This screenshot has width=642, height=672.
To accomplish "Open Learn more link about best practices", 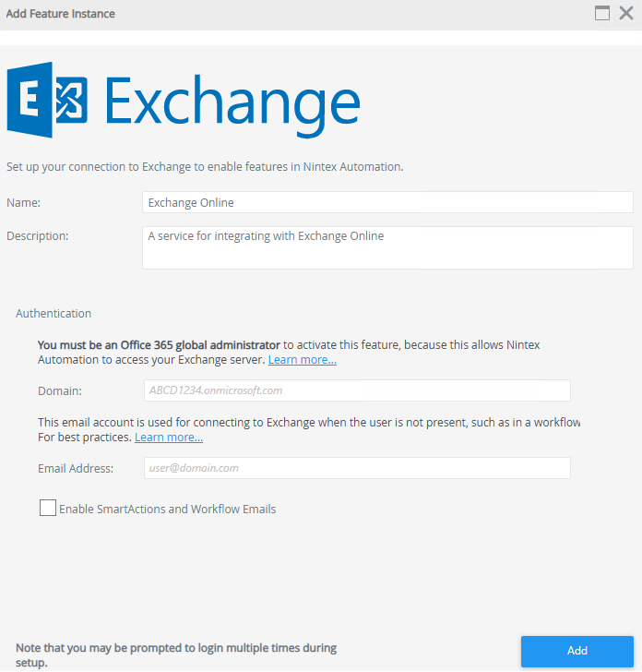I will (x=169, y=438).
